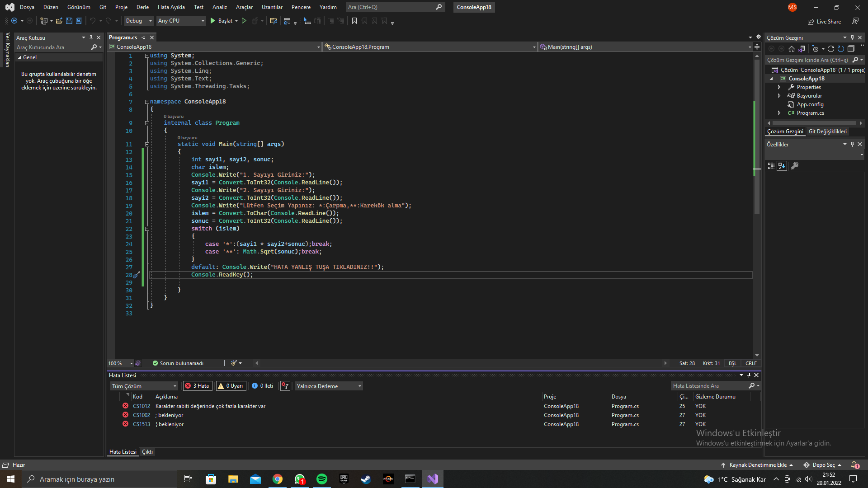868x488 pixels.
Task: Open Steam from the taskbar
Action: 366,479
